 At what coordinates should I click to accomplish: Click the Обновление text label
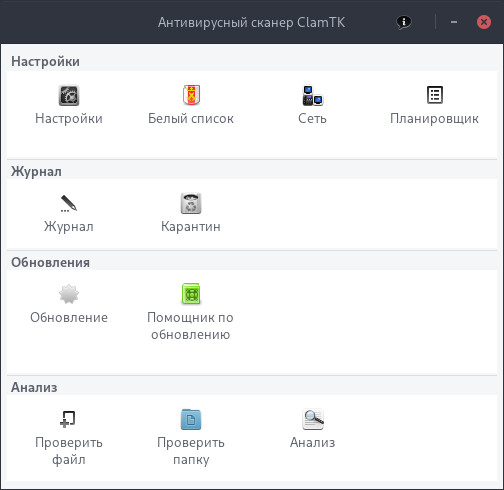(x=69, y=318)
